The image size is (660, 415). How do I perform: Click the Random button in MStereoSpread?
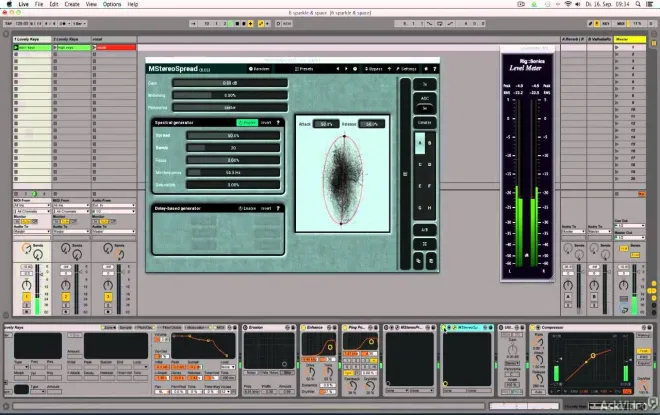(x=259, y=69)
